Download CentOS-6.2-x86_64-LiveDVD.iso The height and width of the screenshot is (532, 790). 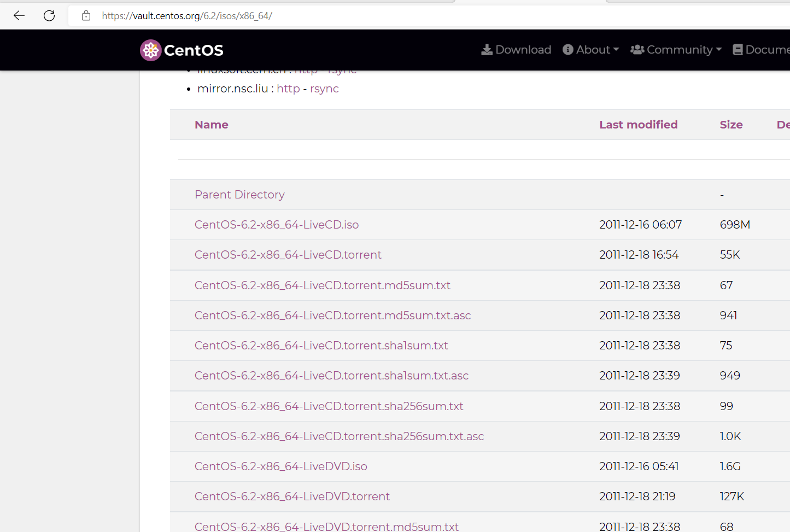point(281,466)
